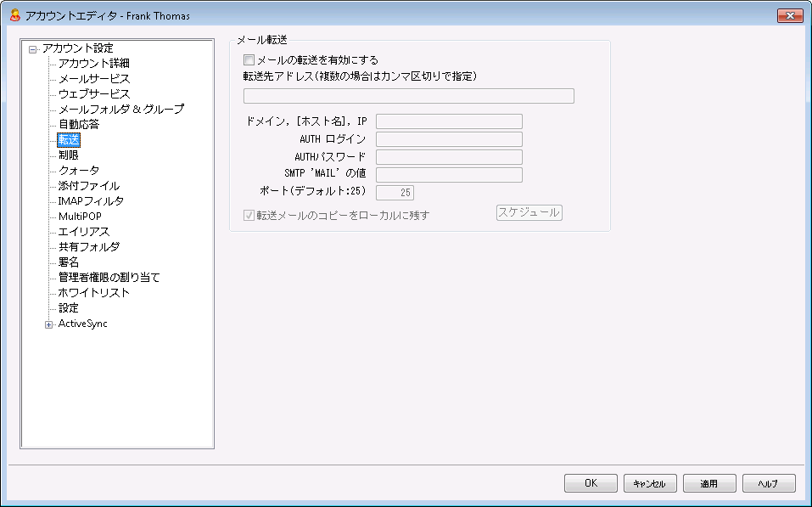Close the Account Editor window

pos(789,15)
